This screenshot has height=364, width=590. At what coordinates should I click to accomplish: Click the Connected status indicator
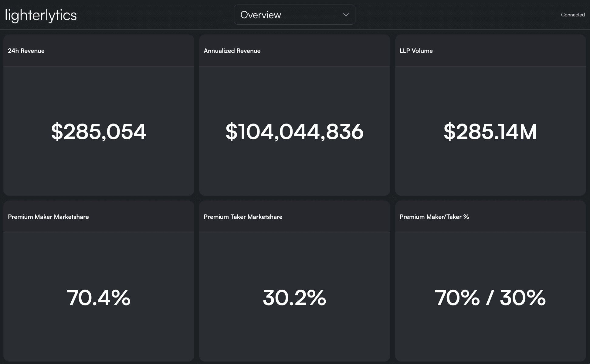[572, 15]
